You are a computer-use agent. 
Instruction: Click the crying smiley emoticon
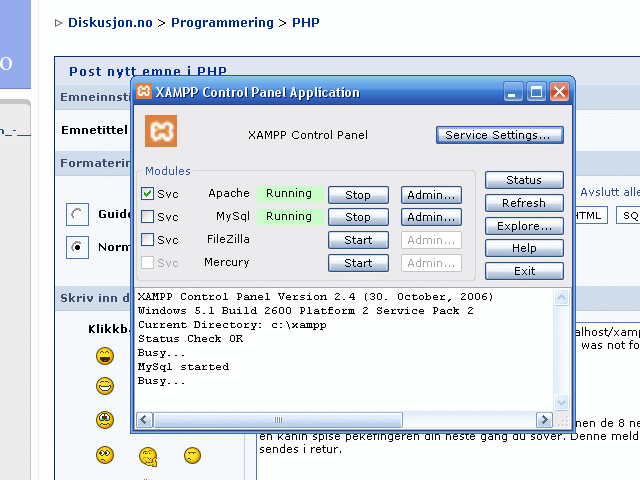tap(105, 420)
